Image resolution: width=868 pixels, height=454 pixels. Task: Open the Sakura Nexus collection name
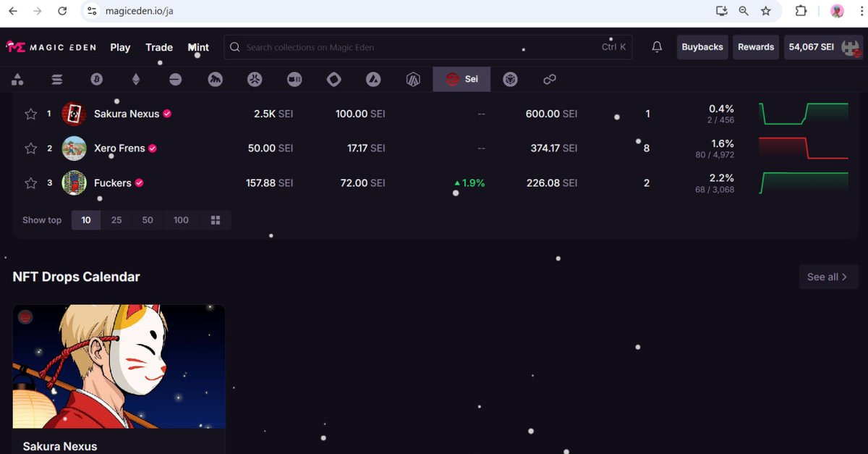[127, 114]
